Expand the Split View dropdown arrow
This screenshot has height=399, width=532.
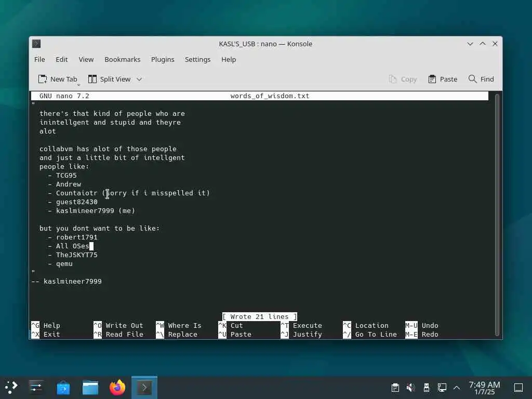139,79
